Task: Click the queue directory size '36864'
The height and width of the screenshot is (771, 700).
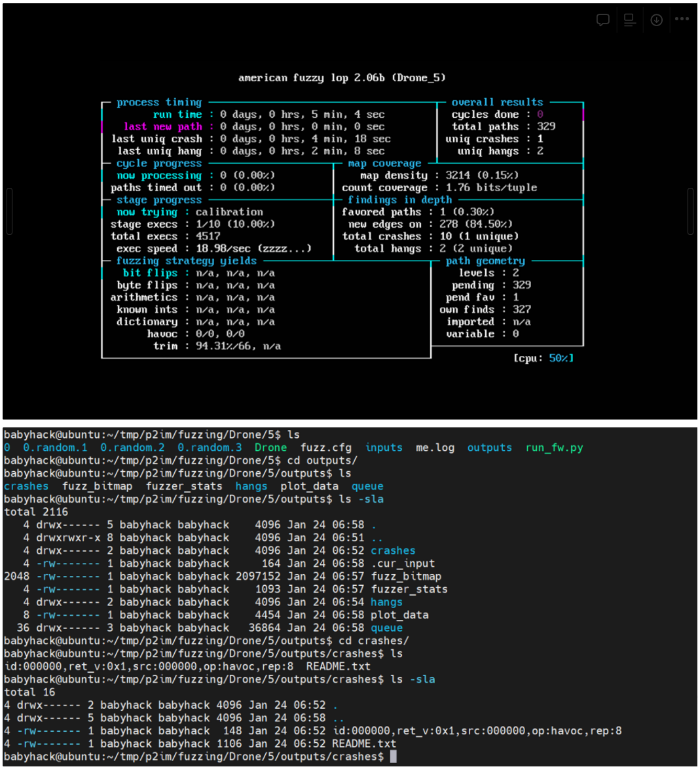Action: tap(264, 628)
